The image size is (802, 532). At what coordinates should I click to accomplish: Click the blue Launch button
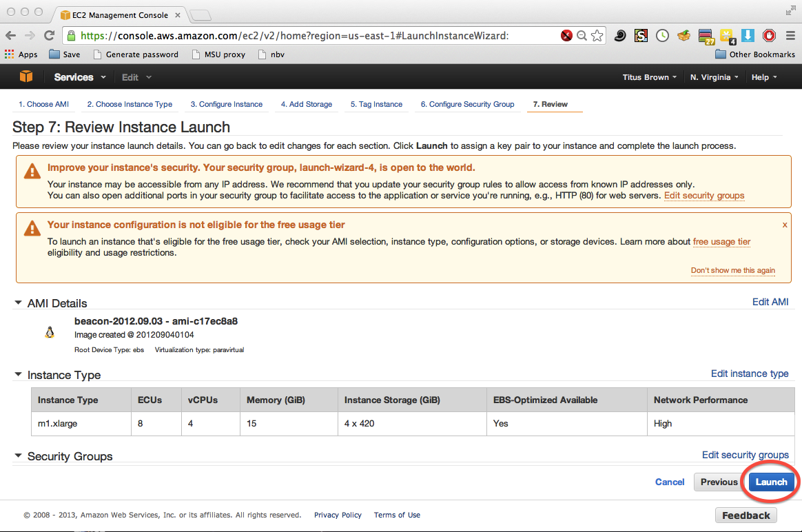(771, 482)
